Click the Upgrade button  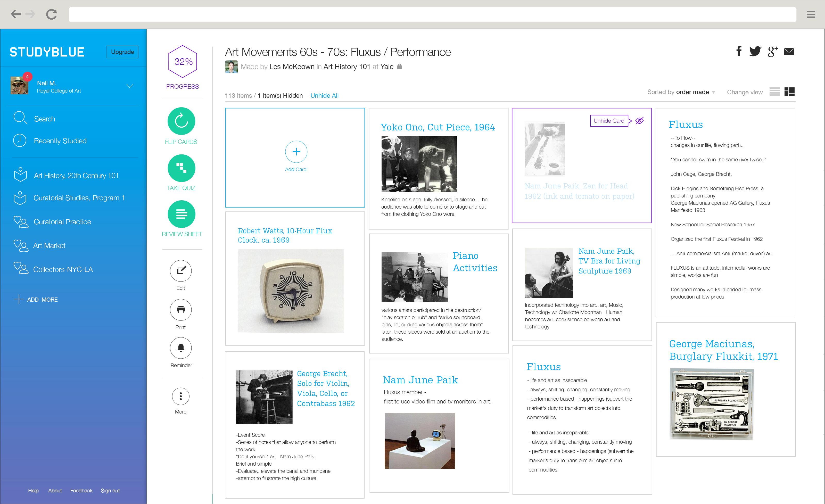click(122, 52)
